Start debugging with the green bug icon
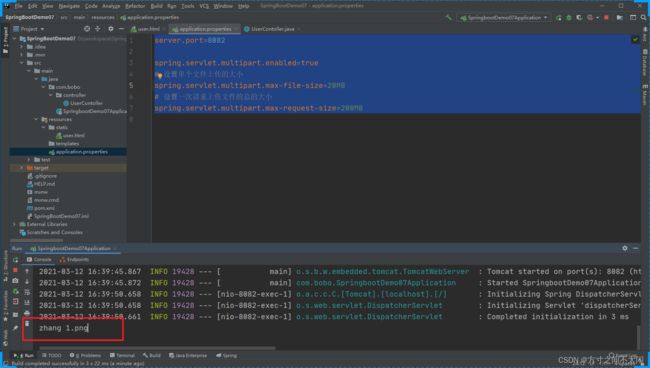The width and height of the screenshot is (650, 368). 569,18
